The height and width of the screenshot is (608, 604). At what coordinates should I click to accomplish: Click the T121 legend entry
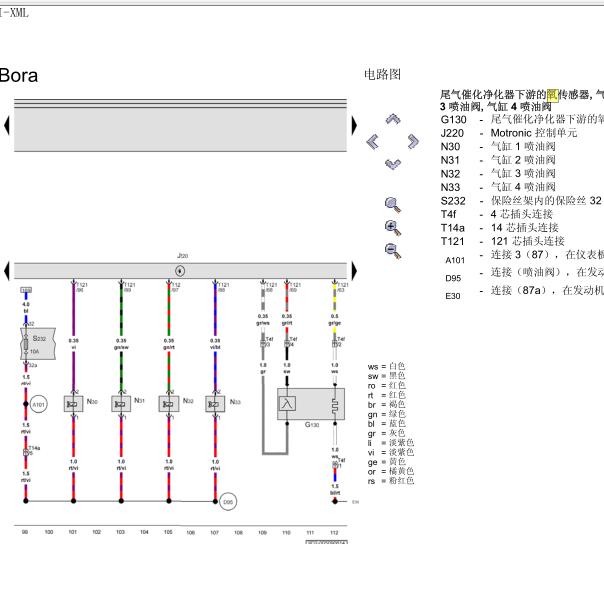point(502,241)
